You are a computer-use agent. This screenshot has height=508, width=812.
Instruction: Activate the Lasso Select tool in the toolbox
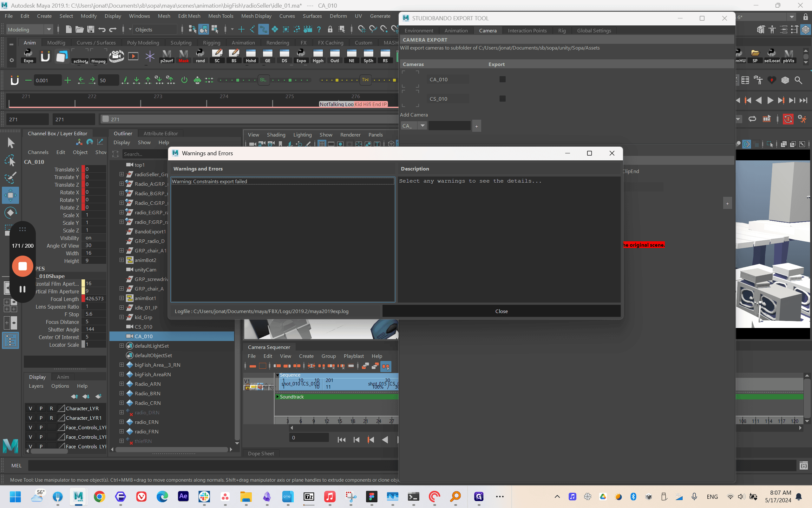click(x=10, y=160)
